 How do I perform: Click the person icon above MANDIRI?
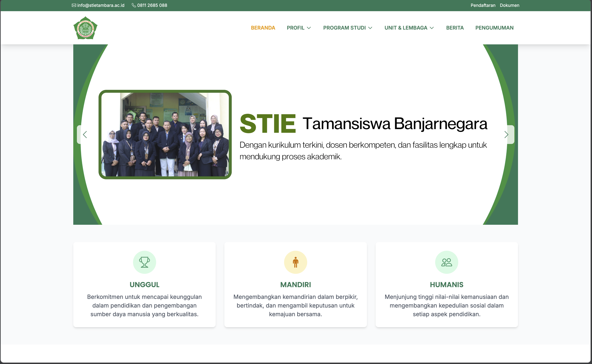point(295,262)
